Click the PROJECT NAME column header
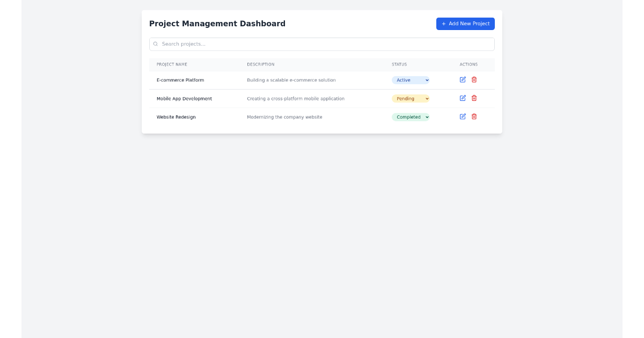The image size is (644, 338). point(172,64)
